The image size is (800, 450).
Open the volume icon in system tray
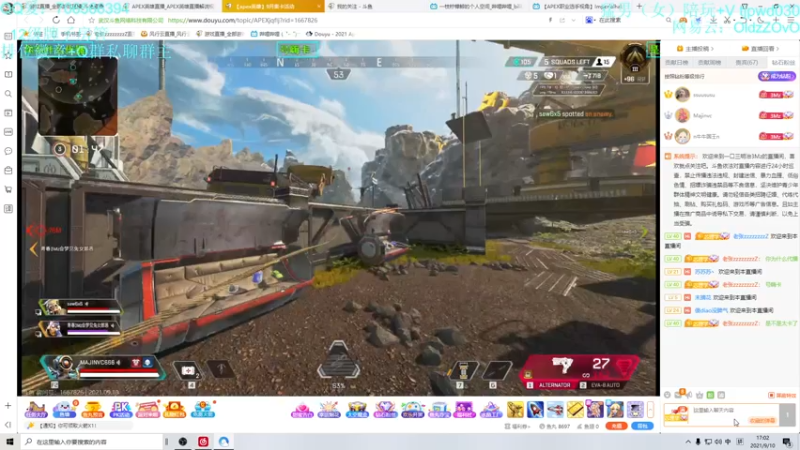[x=718, y=442]
